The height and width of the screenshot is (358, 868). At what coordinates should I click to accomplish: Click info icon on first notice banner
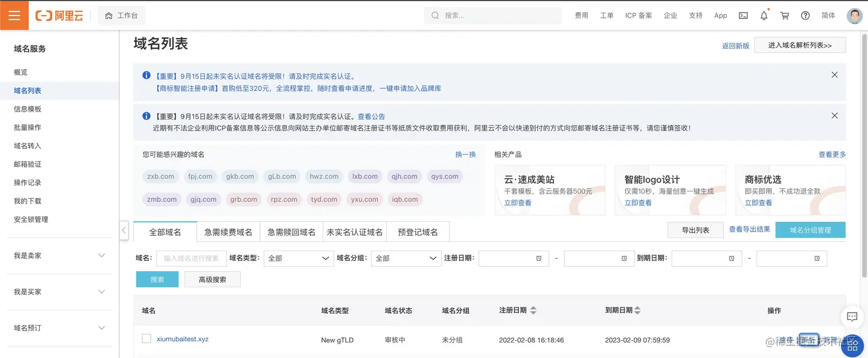(147, 75)
